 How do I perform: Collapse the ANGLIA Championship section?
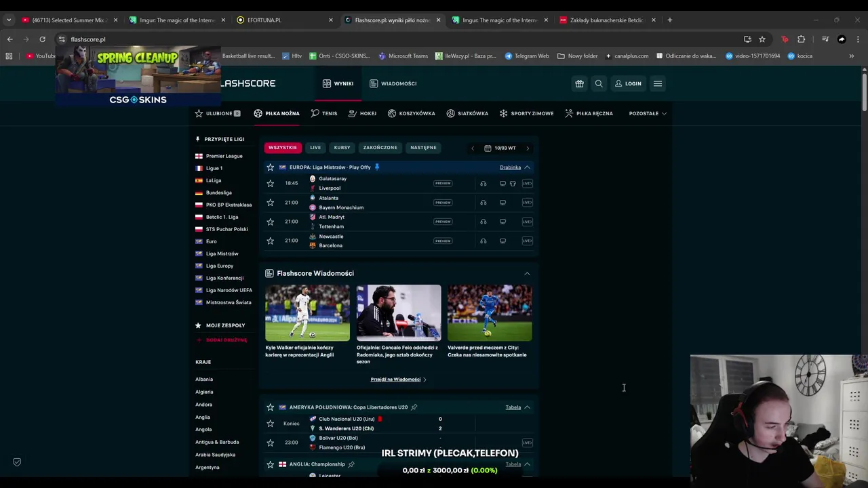(527, 464)
